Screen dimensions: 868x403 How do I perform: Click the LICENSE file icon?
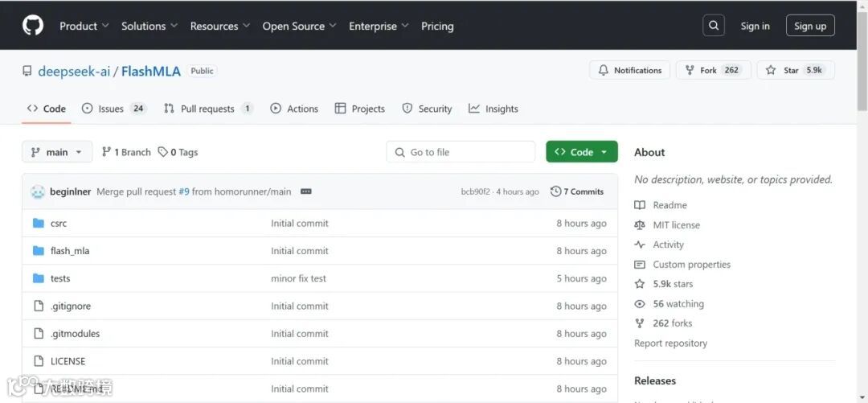pyautogui.click(x=39, y=361)
